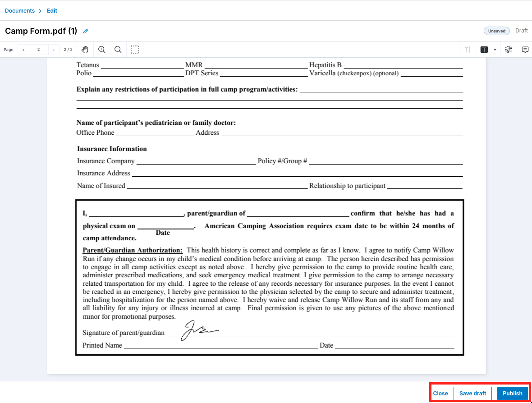Click the Close button
This screenshot has height=403, width=532.
440,393
